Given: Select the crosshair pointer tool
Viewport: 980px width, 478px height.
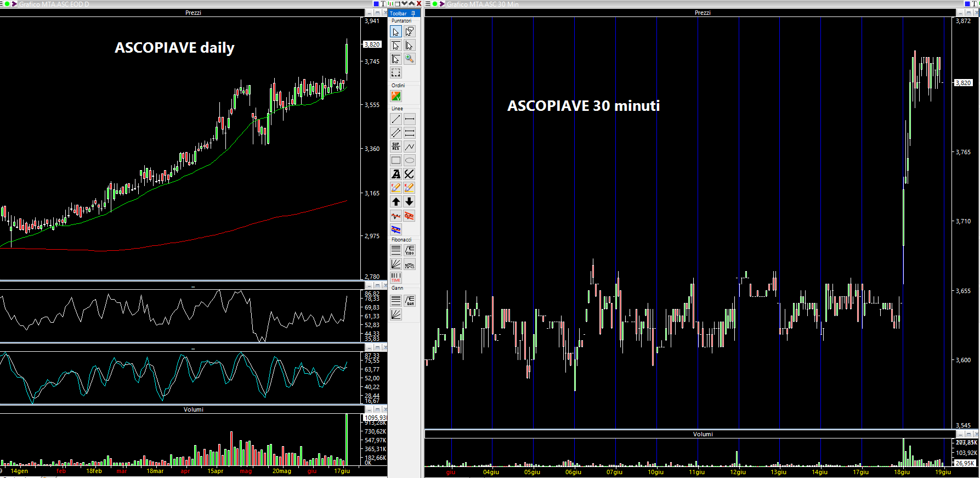Looking at the screenshot, I should coord(396,59).
